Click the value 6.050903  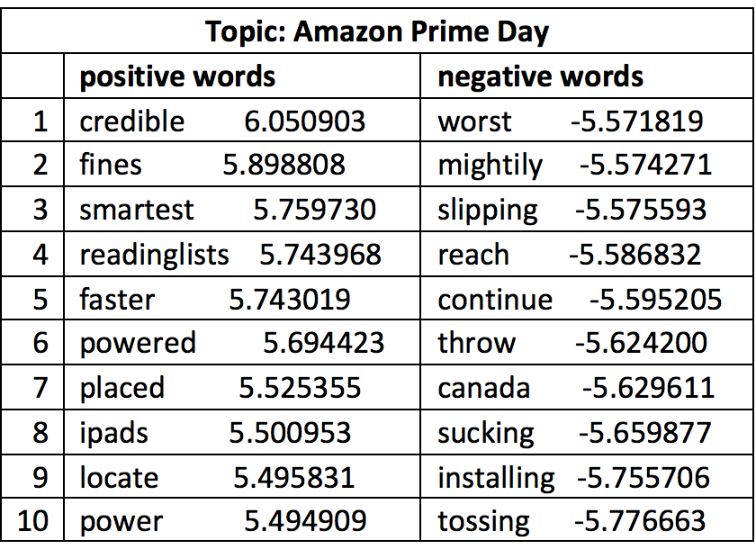coord(304,121)
